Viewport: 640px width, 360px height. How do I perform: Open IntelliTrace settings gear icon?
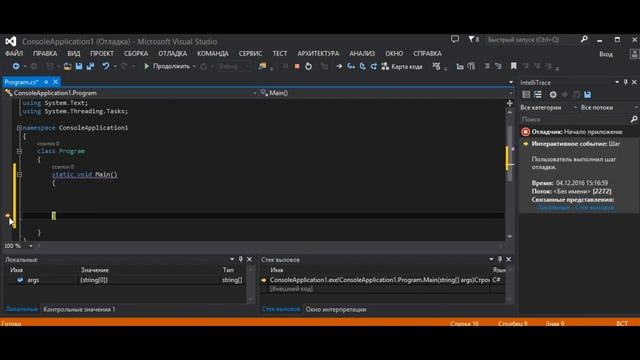coord(553,95)
